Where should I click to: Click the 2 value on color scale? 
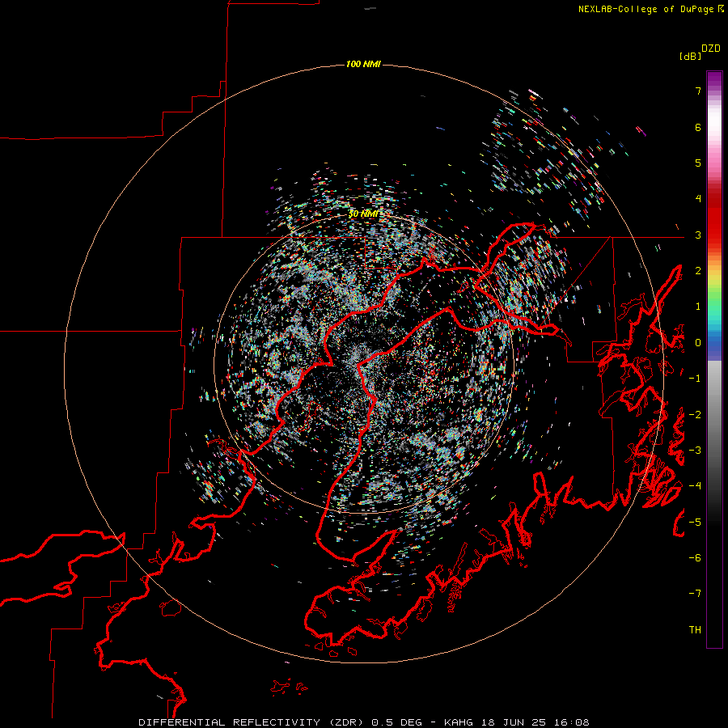[698, 271]
